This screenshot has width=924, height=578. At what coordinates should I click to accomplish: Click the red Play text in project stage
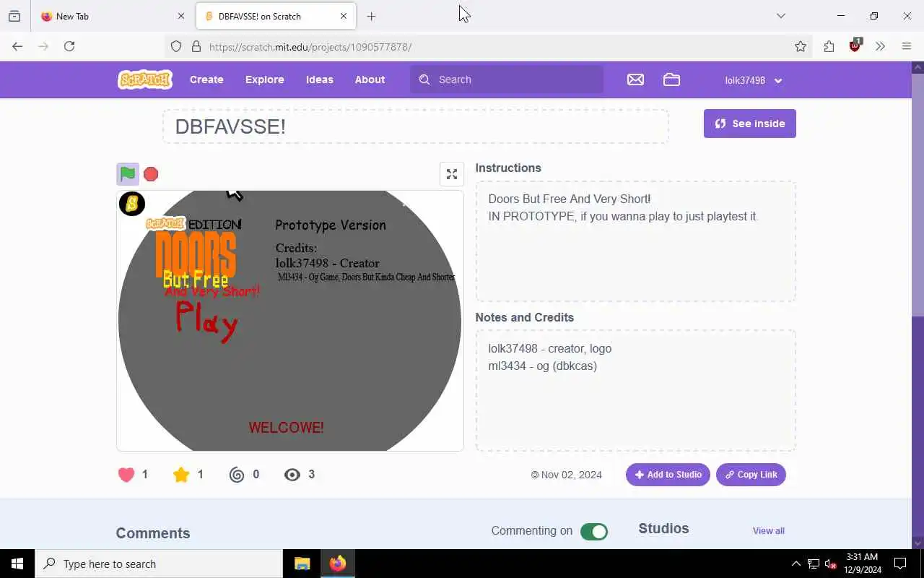[206, 321]
